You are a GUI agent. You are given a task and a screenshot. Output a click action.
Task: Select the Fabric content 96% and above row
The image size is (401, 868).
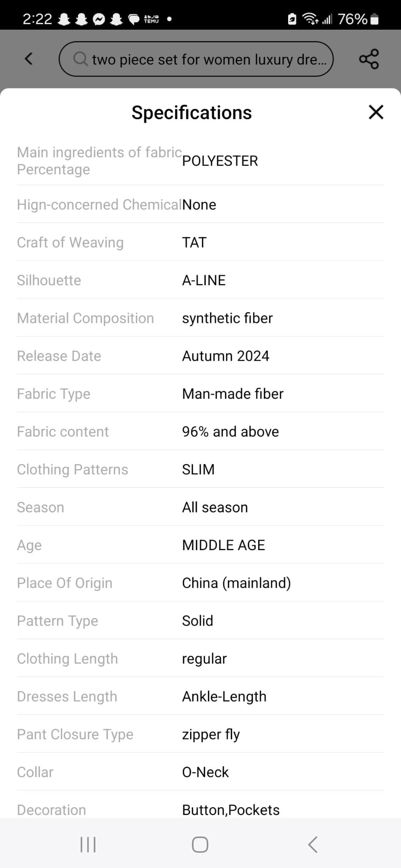click(x=200, y=431)
